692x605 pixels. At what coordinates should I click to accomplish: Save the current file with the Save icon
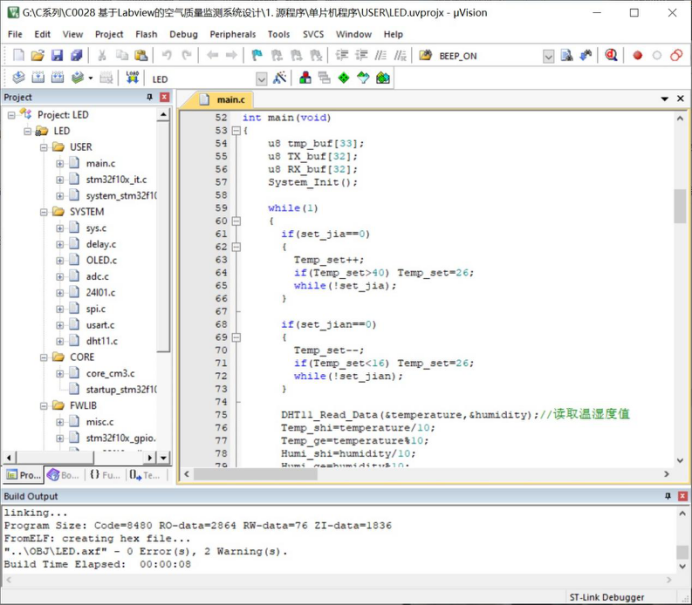[57, 55]
